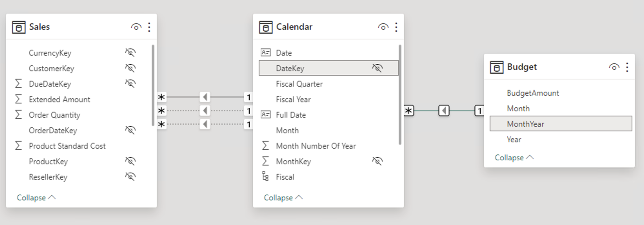Click the Calendar table header icon
This screenshot has width=644, height=225.
[266, 27]
